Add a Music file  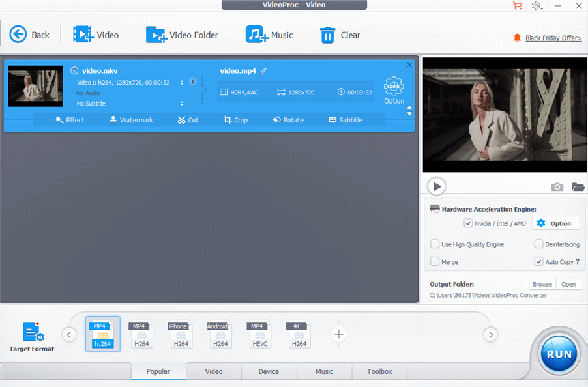point(269,35)
